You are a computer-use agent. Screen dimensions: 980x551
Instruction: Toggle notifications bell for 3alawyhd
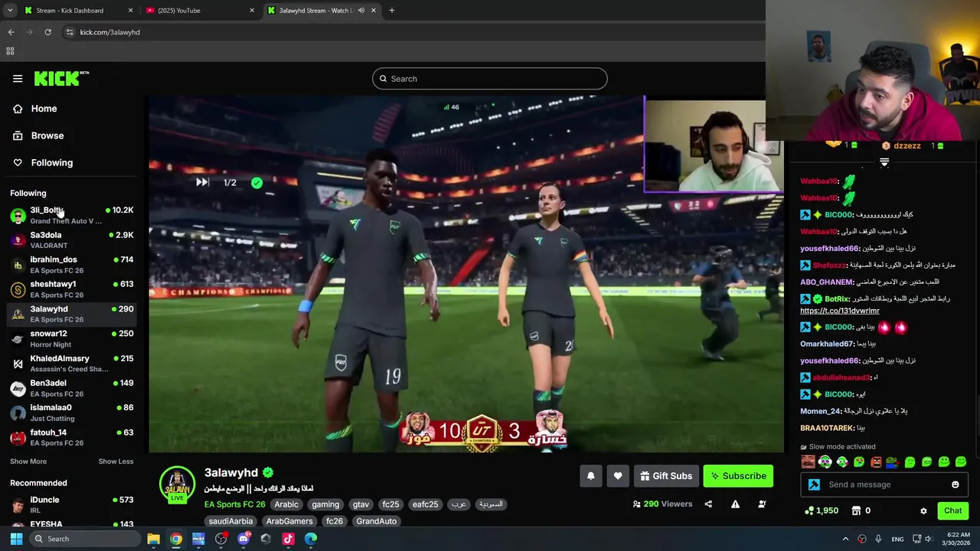(x=591, y=476)
